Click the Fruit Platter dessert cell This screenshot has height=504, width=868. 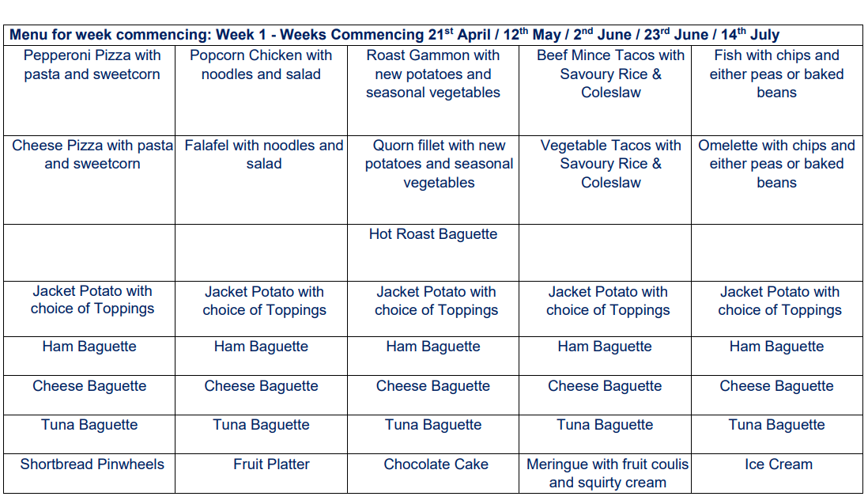[x=262, y=473]
